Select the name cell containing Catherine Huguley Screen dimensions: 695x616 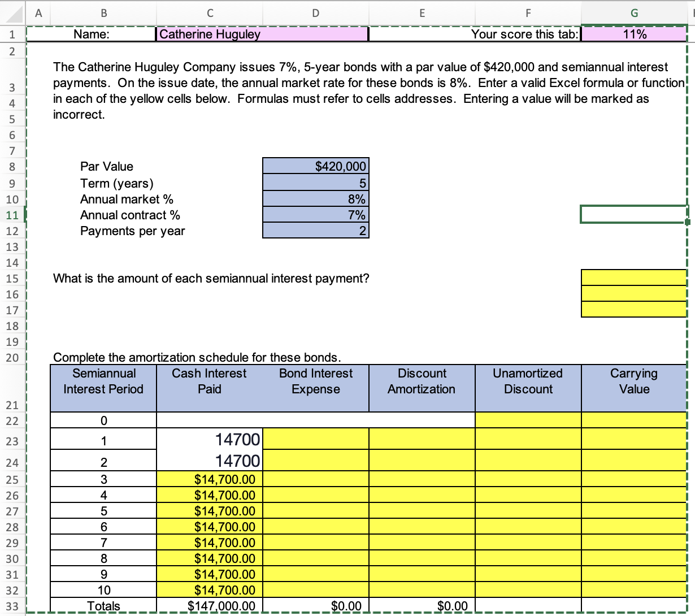pyautogui.click(x=262, y=34)
